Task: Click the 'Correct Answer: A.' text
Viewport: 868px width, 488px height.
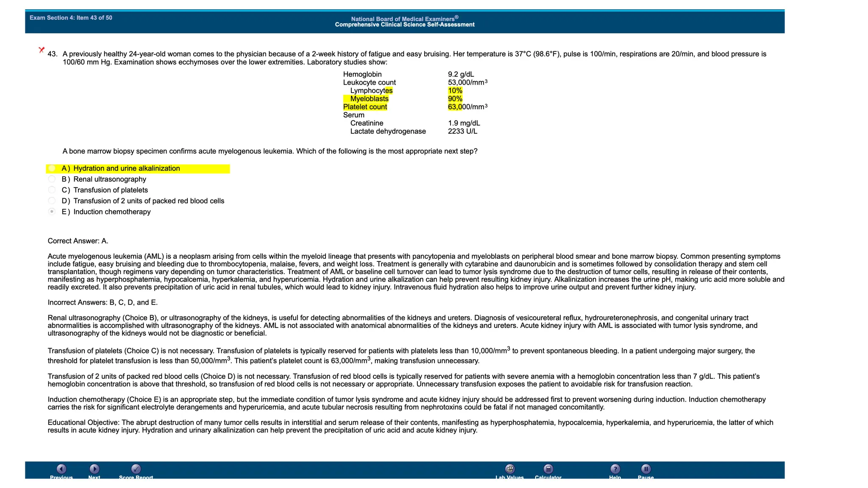Action: pos(78,241)
